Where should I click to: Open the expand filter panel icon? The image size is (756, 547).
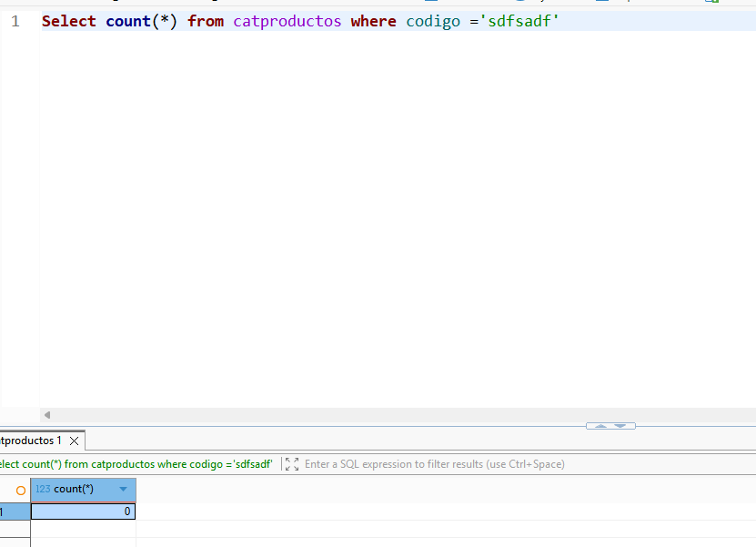coord(292,464)
